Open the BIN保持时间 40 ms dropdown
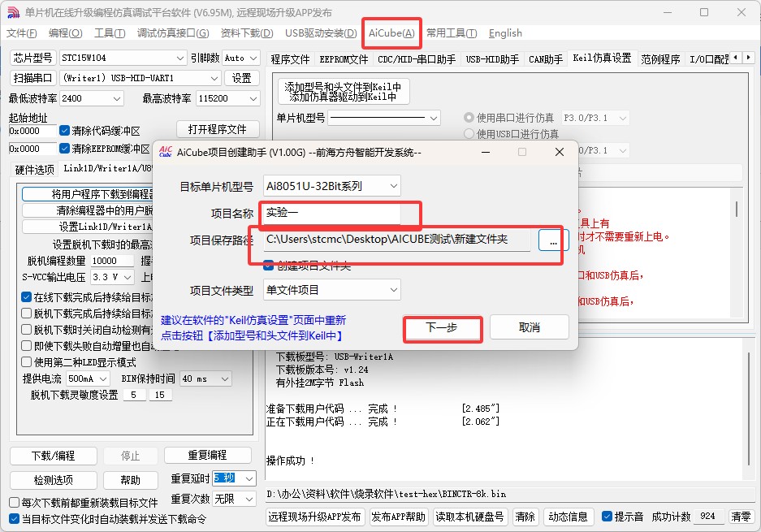 click(225, 378)
